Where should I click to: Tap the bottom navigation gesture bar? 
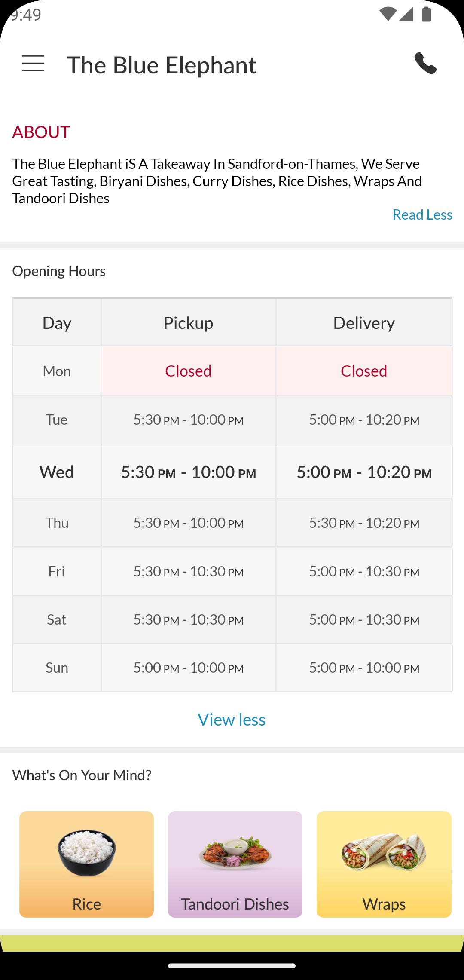pos(232,966)
